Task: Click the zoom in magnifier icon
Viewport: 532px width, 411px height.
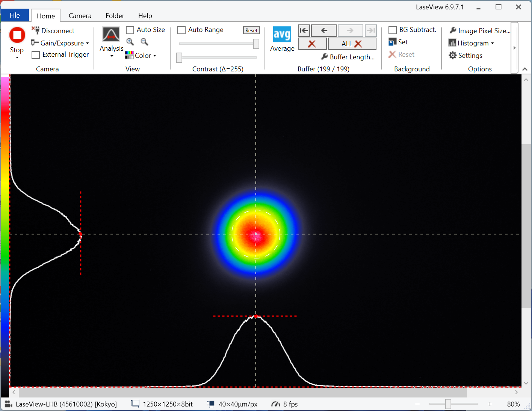Action: (x=130, y=42)
